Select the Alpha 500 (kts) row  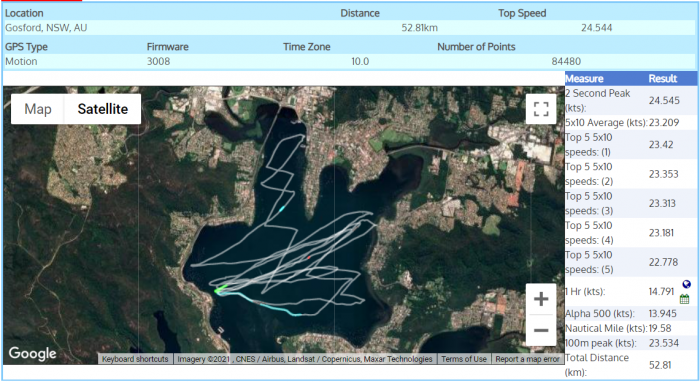click(x=631, y=314)
